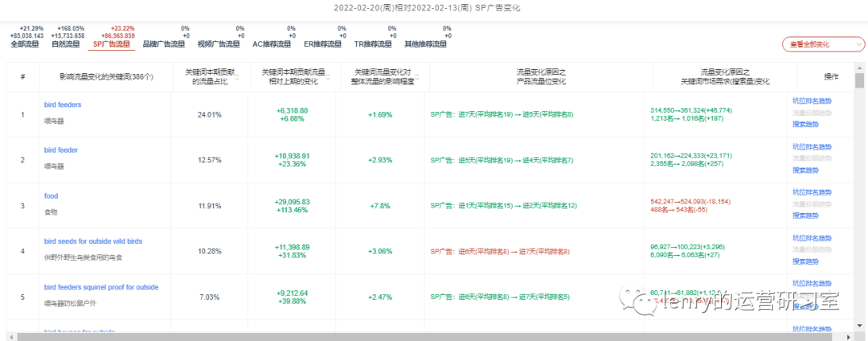
Task: Click 搜索趋势 in the bird seeds row
Action: (805, 261)
